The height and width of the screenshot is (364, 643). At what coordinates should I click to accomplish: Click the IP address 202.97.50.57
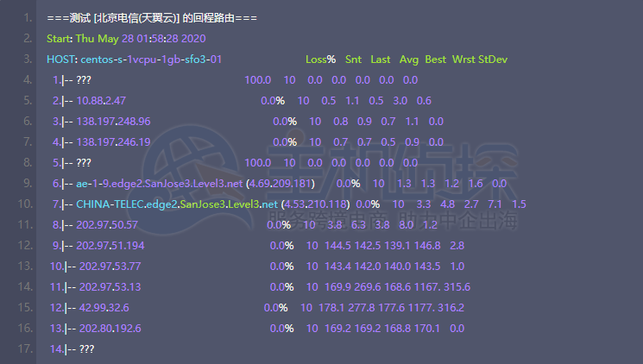pyautogui.click(x=107, y=225)
